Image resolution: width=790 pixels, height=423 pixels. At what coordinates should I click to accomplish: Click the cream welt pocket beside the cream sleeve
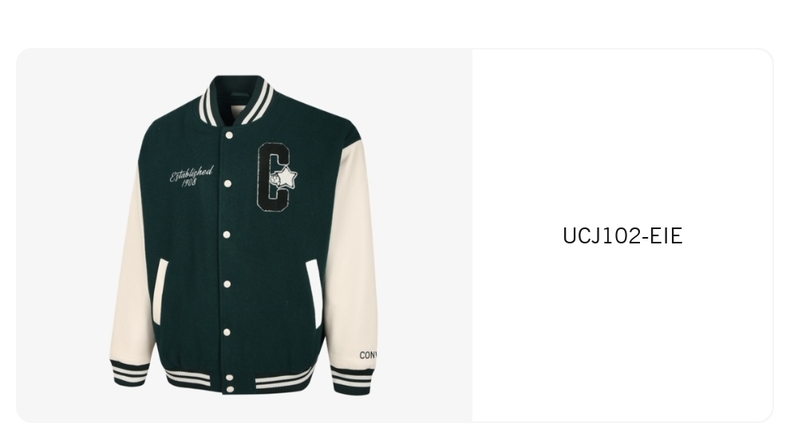(314, 293)
